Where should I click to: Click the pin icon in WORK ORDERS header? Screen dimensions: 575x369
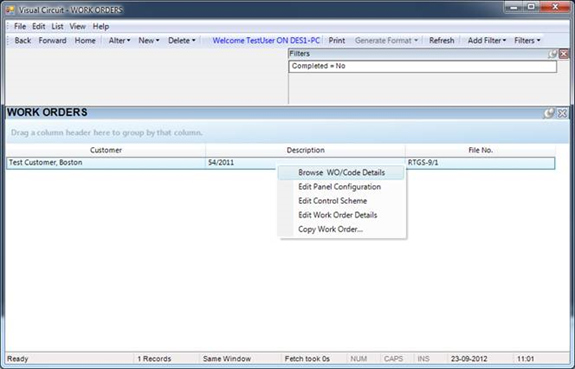pos(549,113)
